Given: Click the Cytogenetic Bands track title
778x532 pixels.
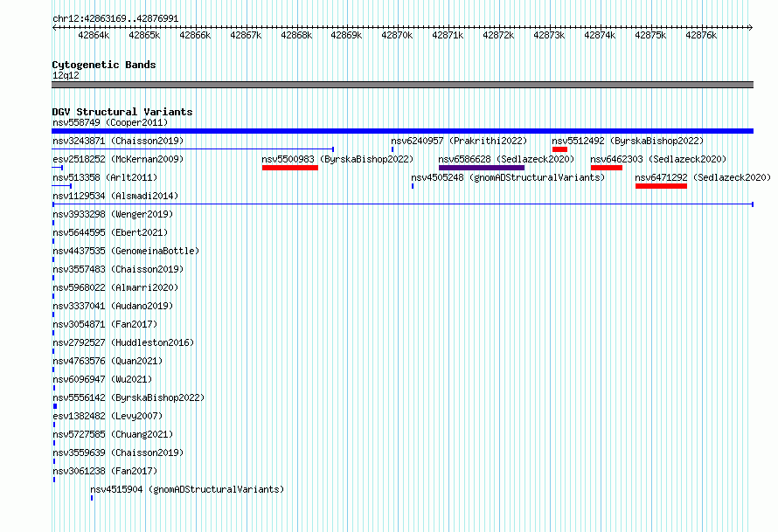Looking at the screenshot, I should pyautogui.click(x=104, y=65).
